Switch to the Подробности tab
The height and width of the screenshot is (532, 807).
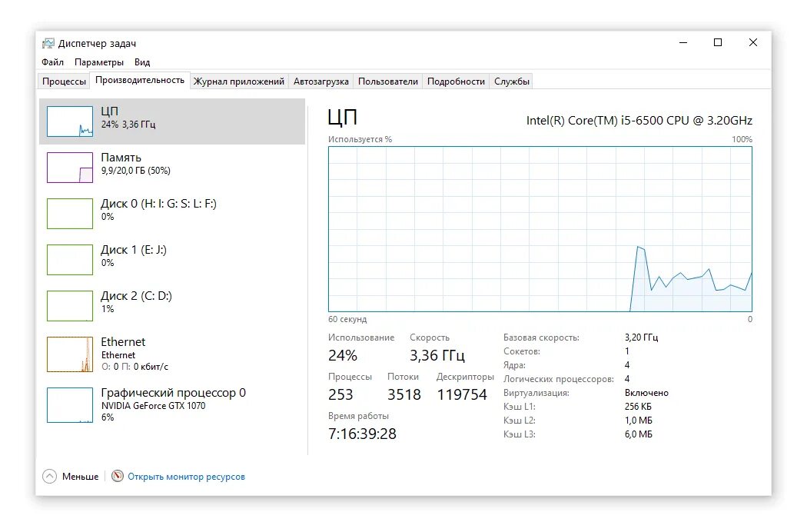point(456,81)
